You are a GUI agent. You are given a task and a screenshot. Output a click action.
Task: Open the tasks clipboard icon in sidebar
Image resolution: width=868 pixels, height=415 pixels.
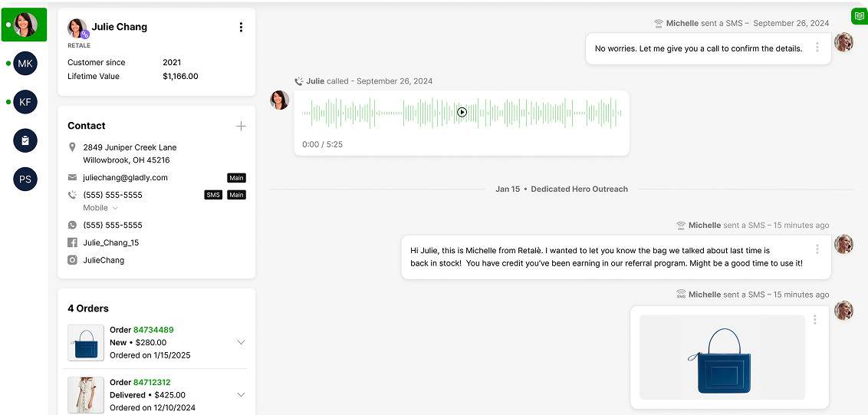[25, 140]
